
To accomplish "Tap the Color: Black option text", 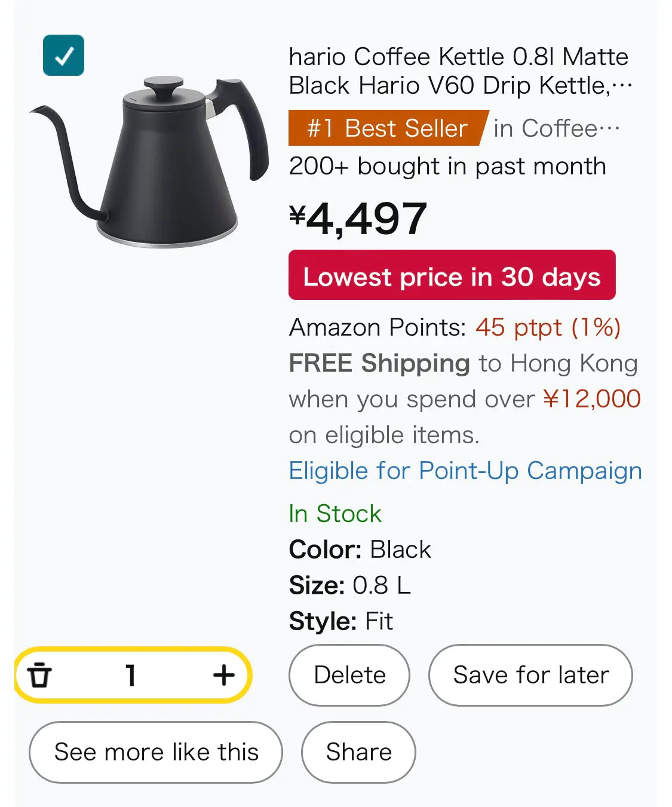I will [x=360, y=550].
